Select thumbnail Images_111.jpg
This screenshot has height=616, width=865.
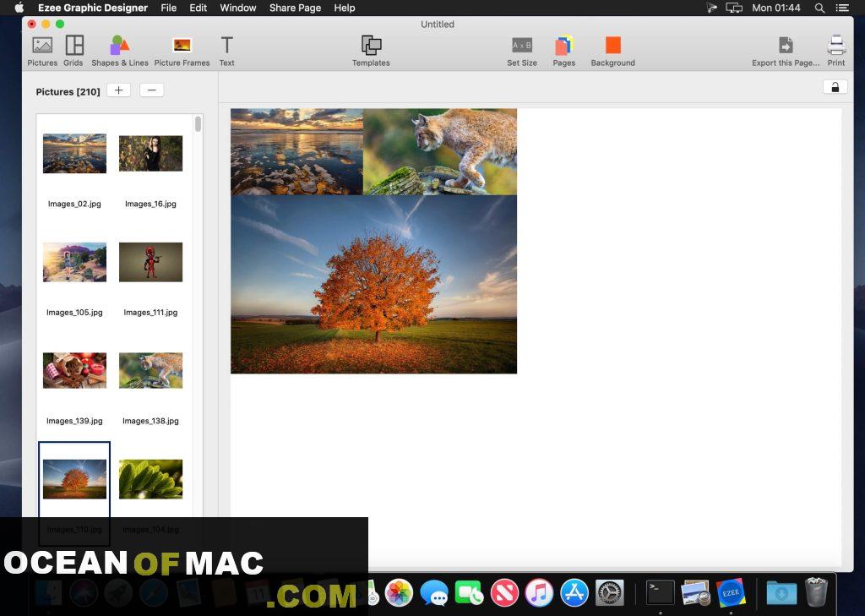coord(150,262)
